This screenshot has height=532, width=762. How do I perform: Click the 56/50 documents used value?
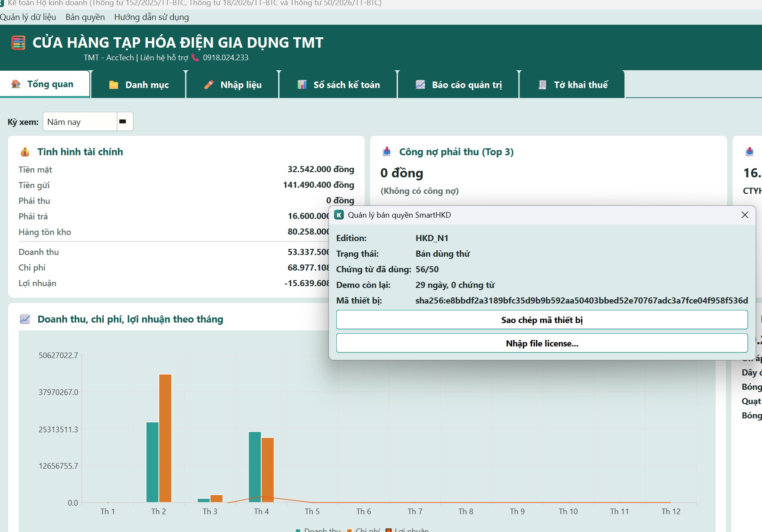[427, 269]
